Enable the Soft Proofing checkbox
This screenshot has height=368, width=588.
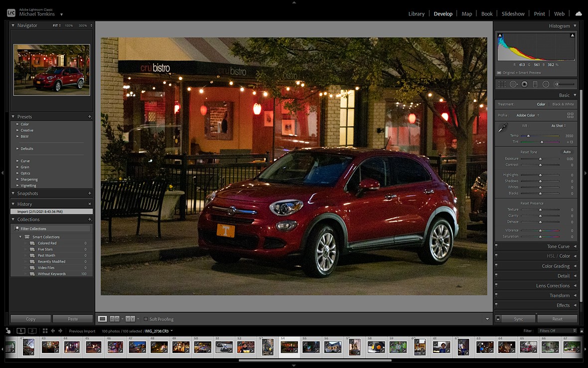click(x=146, y=319)
